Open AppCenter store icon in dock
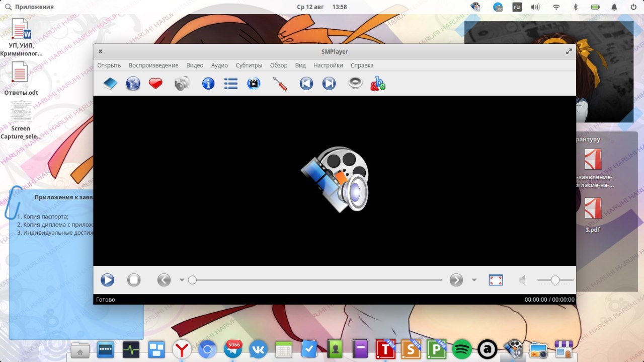The image size is (644, 362). point(564,349)
